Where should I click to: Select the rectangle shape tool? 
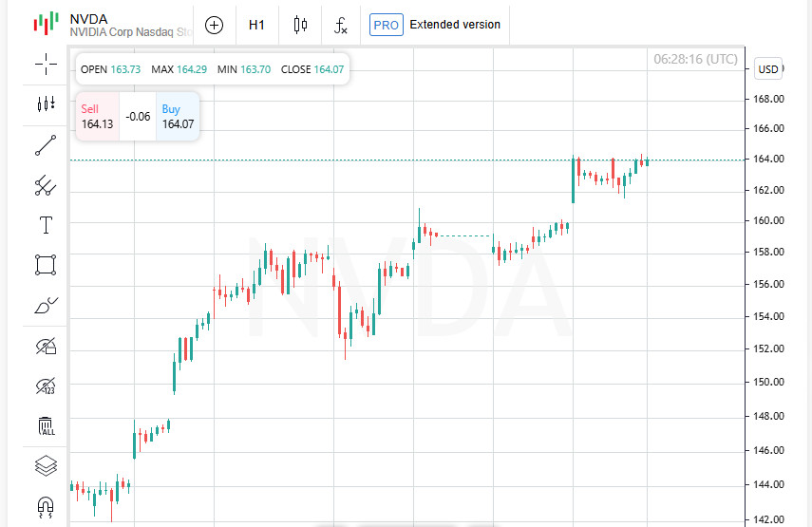[46, 265]
